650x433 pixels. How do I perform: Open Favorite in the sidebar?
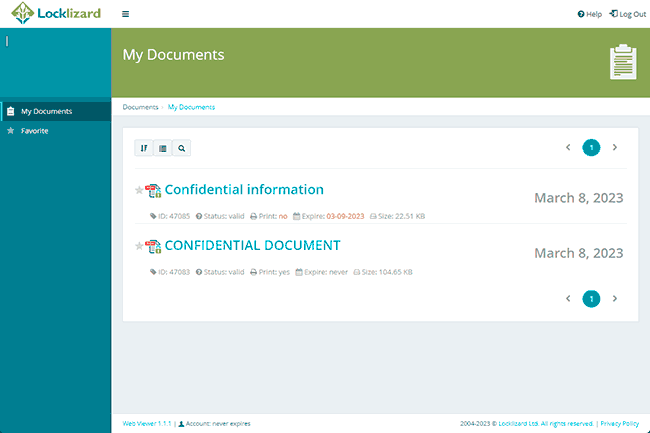pyautogui.click(x=56, y=131)
